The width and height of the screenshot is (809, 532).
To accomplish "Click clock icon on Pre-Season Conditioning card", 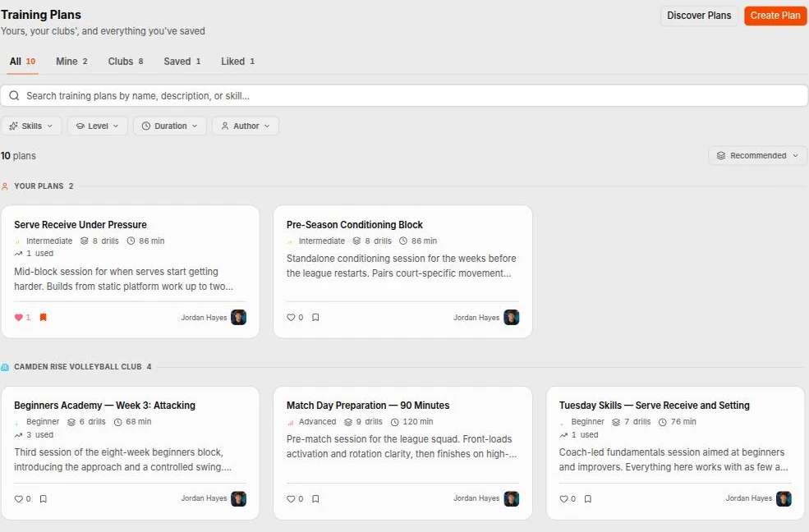I will [403, 241].
